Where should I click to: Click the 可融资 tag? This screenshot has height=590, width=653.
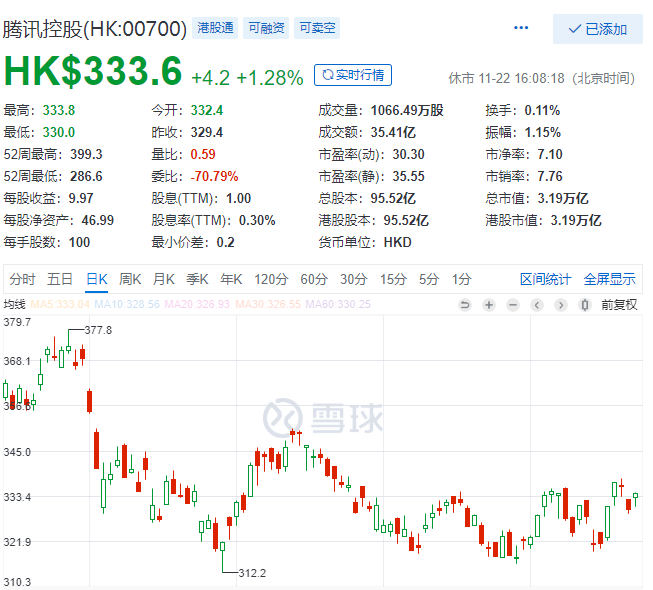pyautogui.click(x=266, y=28)
